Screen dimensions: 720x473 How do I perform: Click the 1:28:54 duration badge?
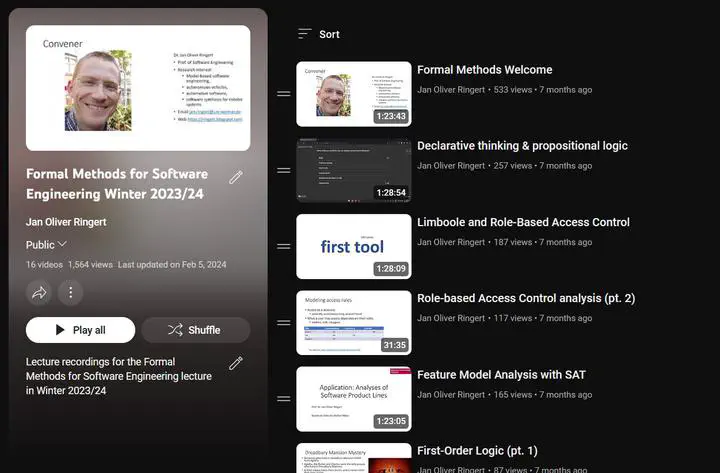pyautogui.click(x=391, y=192)
